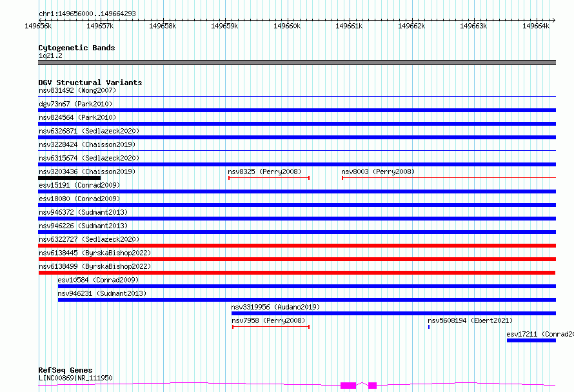Click the black nsv3203436 (Chaisson2019) bar
This screenshot has height=392, width=574.
click(x=69, y=178)
